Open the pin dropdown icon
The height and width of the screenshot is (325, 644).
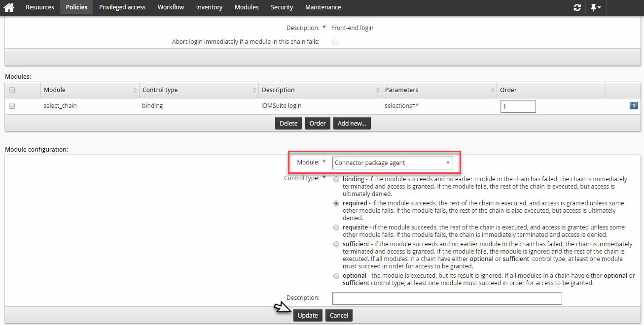(x=596, y=7)
